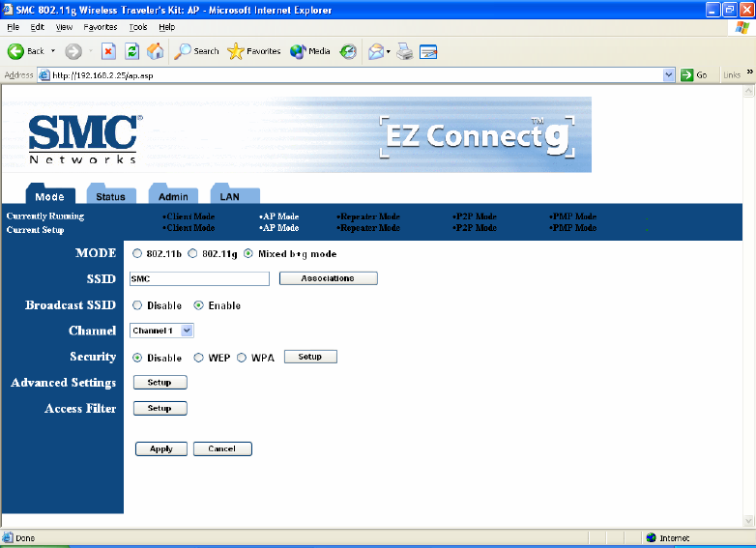Set Broadcast SSID to Enable
The height and width of the screenshot is (548, 756).
tap(198, 305)
